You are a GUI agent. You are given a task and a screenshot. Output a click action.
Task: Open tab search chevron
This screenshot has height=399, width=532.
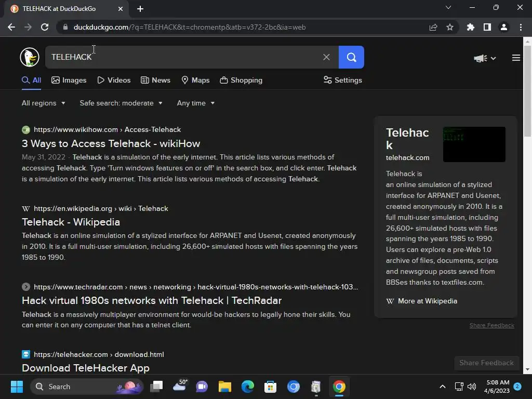pyautogui.click(x=448, y=7)
